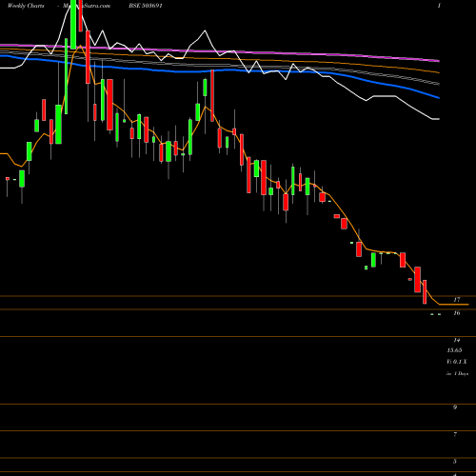Click the "15.65" current price value
476x476 pixels.
tap(454, 350)
